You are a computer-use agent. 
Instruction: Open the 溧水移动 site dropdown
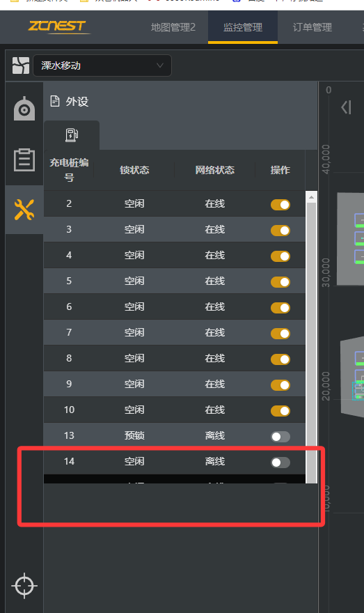pyautogui.click(x=102, y=65)
